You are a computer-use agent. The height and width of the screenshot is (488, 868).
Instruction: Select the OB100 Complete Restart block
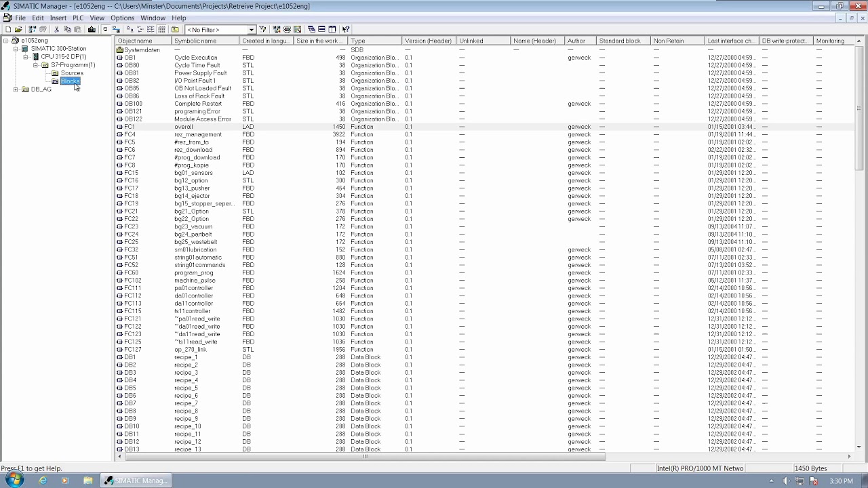click(485, 104)
